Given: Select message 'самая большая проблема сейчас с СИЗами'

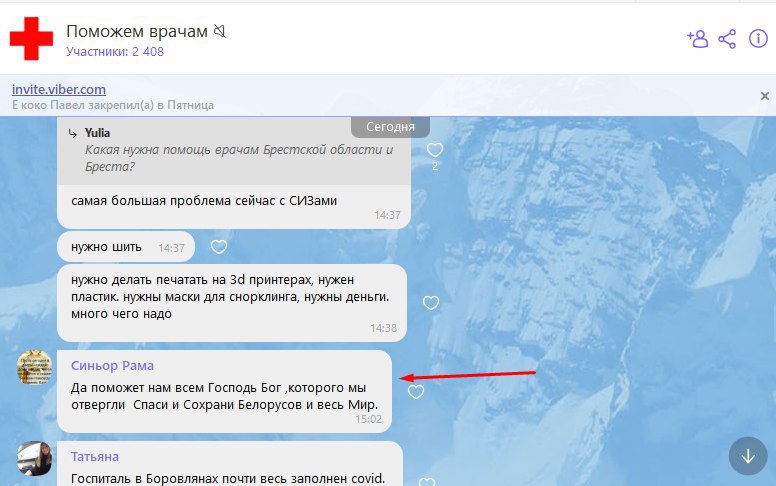Looking at the screenshot, I should tap(204, 201).
